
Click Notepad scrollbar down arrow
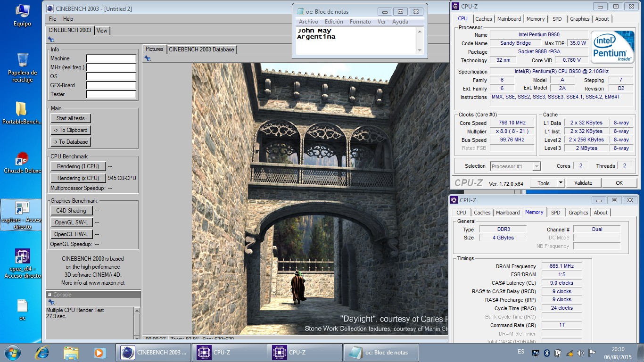pos(419,50)
